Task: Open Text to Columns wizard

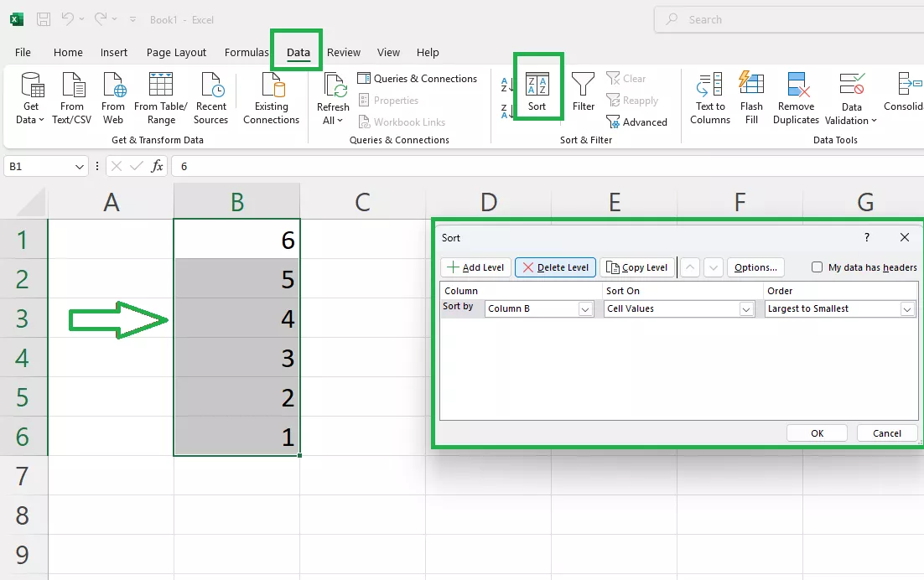Action: pyautogui.click(x=709, y=98)
